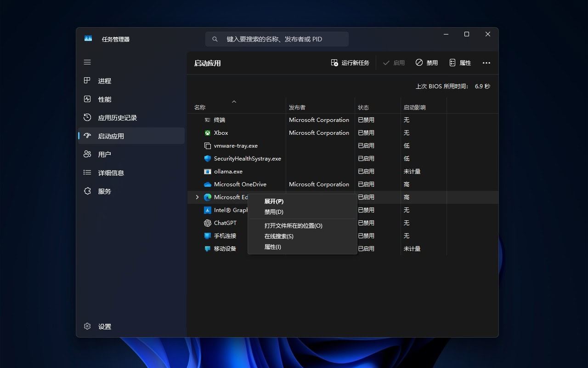
Task: Expand the Microsoft Edge row chevron
Action: coord(197,197)
